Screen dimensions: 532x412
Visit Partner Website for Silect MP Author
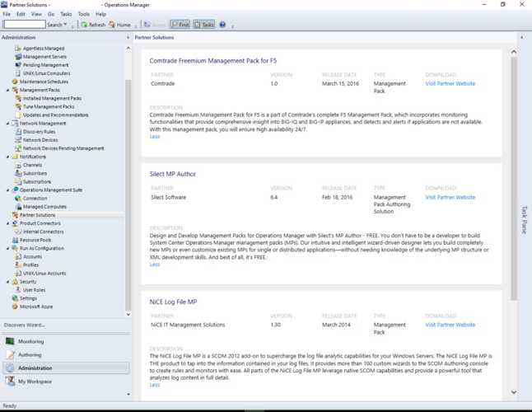(450, 198)
